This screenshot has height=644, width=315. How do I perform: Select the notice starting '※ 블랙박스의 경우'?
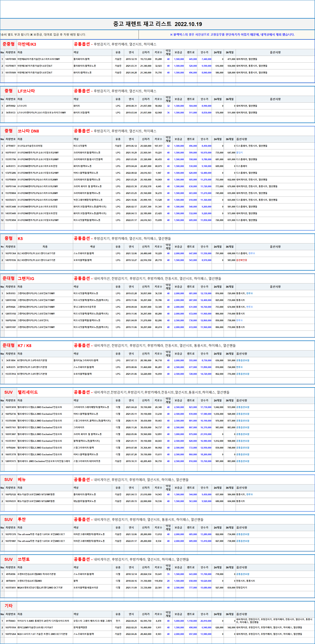tap(232, 34)
